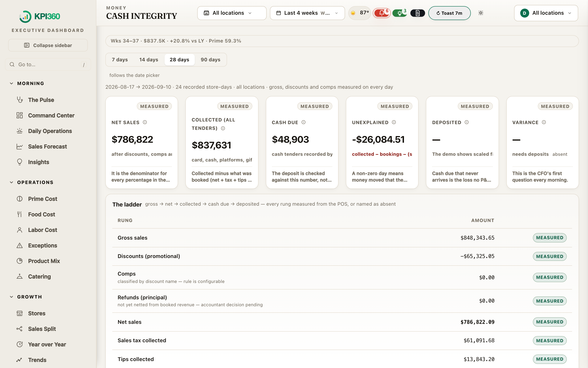Show info for Variance card
The image size is (588, 368).
click(544, 122)
